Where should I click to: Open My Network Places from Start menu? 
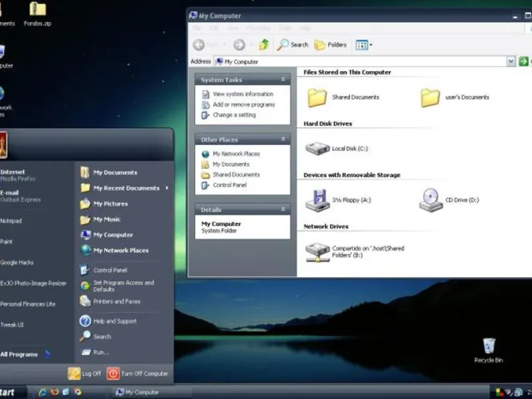[114, 251]
